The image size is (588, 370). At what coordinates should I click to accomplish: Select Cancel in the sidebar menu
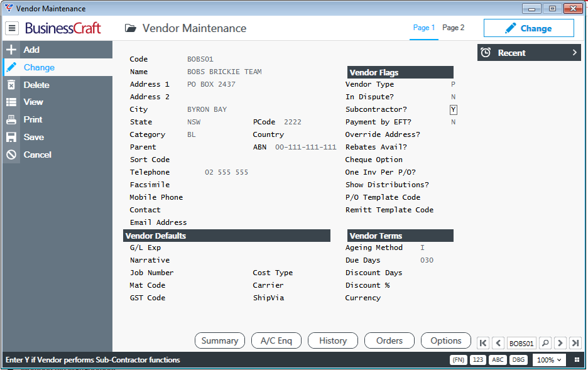(58, 155)
